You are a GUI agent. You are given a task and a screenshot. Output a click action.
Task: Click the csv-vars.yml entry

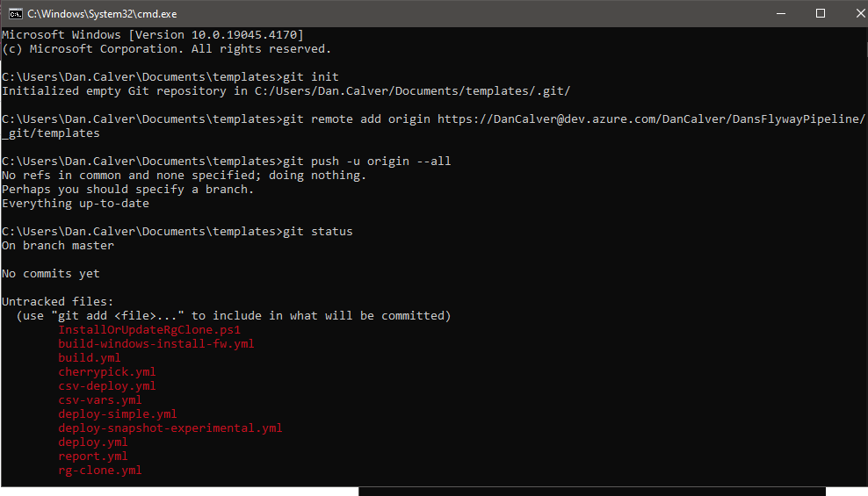[x=99, y=400]
